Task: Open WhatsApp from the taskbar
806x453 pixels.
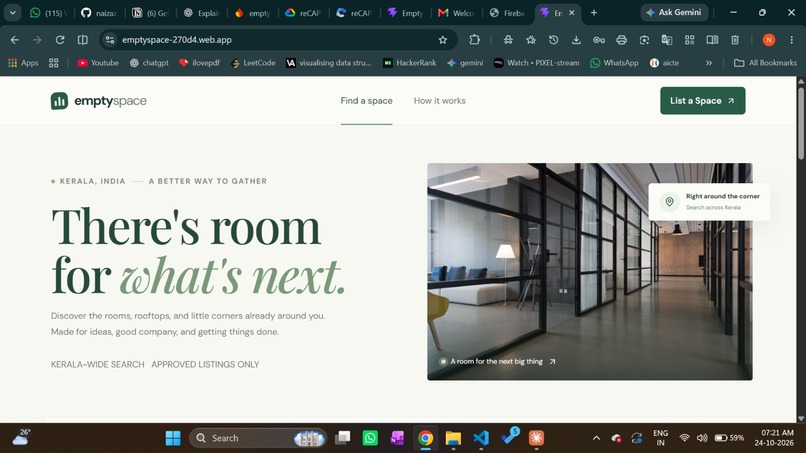Action: (370, 438)
